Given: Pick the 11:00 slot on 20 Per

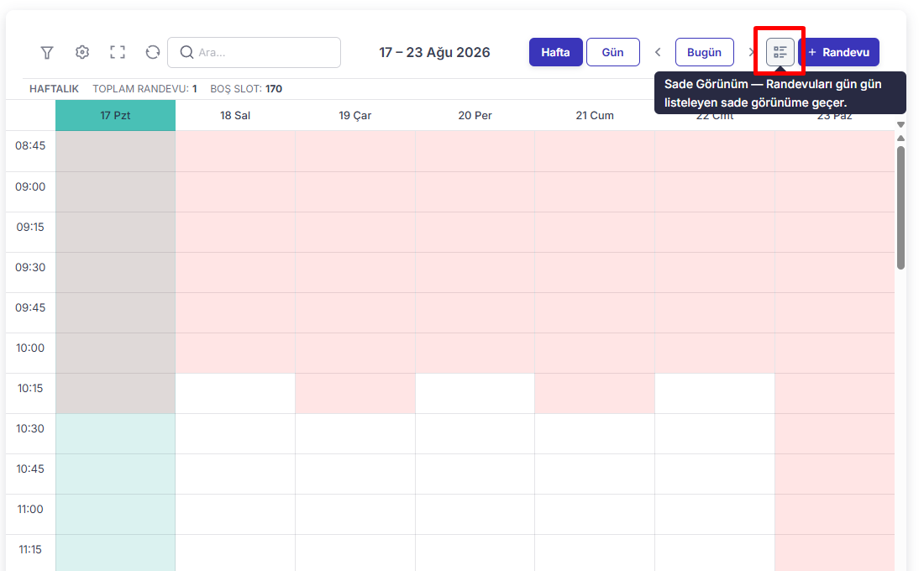Looking at the screenshot, I should point(475,515).
